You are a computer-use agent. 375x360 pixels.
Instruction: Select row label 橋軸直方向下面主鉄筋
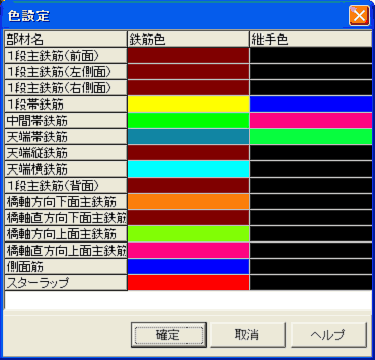(x=66, y=218)
